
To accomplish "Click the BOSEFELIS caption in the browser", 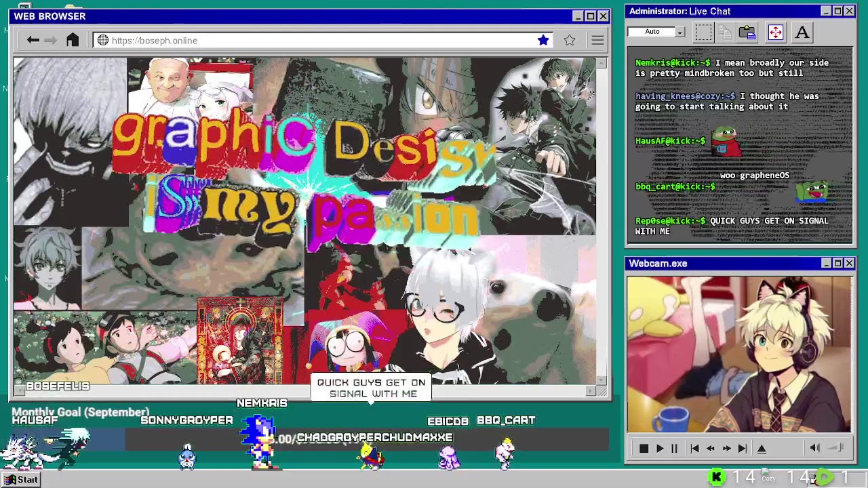I will coord(58,386).
